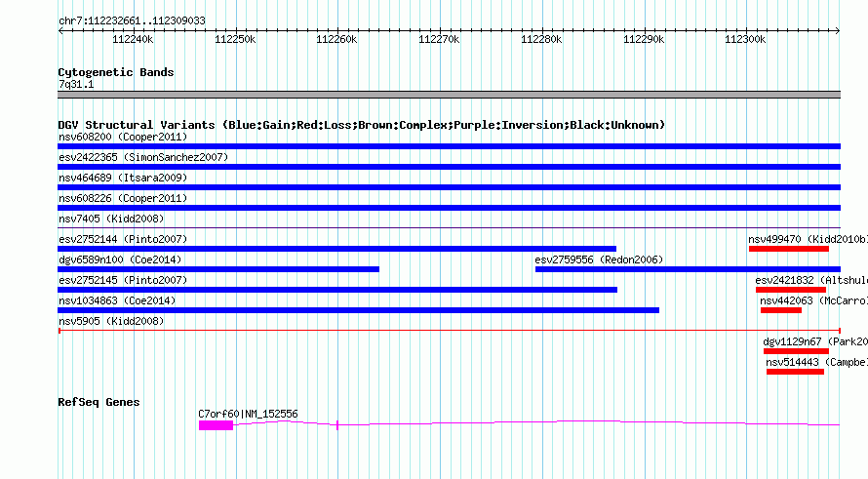Click the red loss bar under nsv499470
The height and width of the screenshot is (479, 868).
point(789,249)
